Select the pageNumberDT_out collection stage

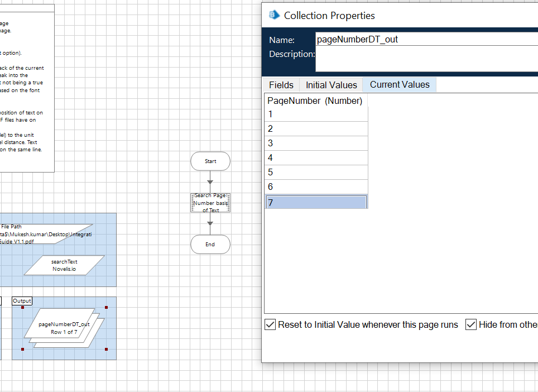tap(64, 328)
